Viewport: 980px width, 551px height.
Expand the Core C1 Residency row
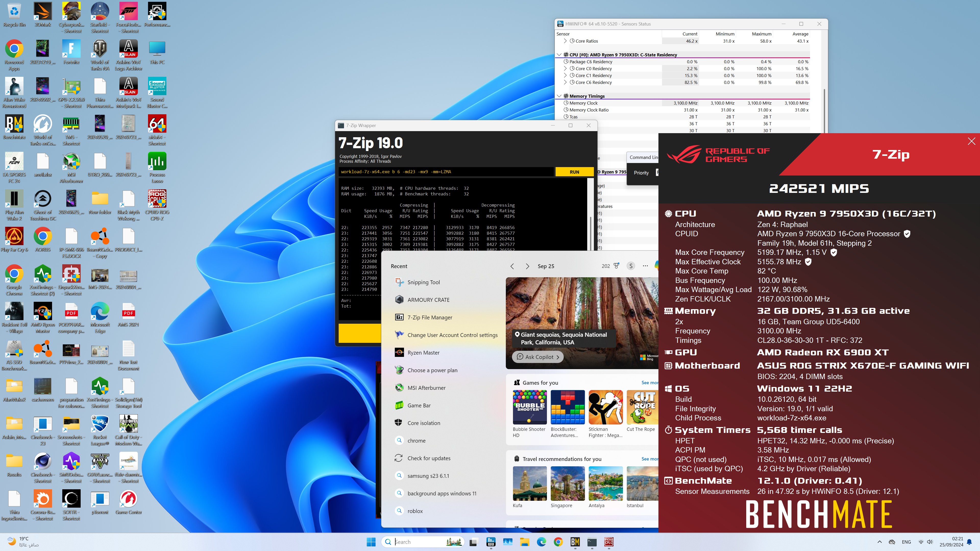[565, 75]
